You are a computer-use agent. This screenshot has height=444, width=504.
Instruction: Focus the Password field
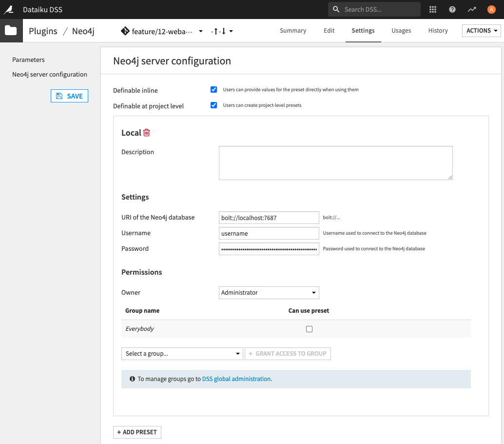coord(269,249)
